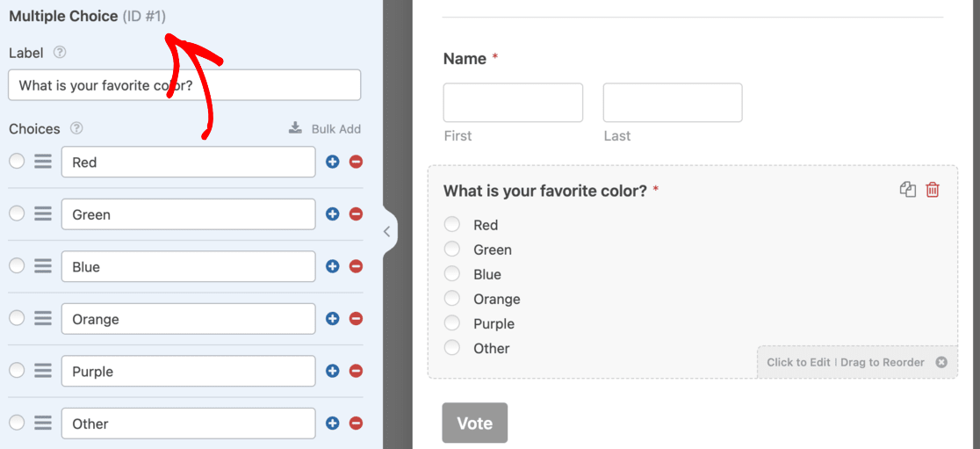The width and height of the screenshot is (980, 449).
Task: Dismiss the Click to Edit tooltip
Action: (941, 362)
